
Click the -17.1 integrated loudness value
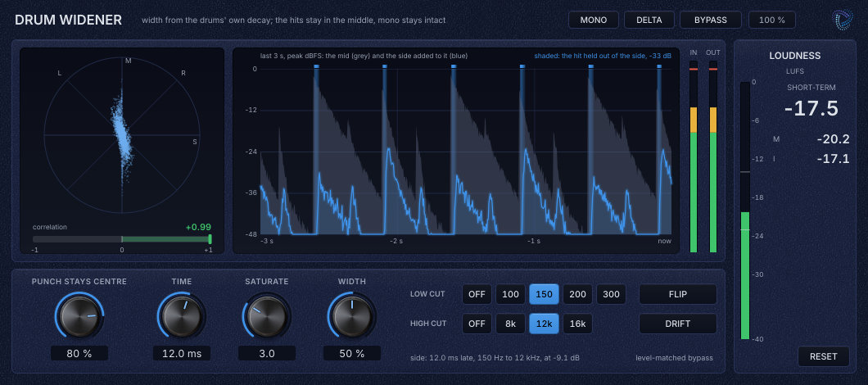tap(833, 159)
